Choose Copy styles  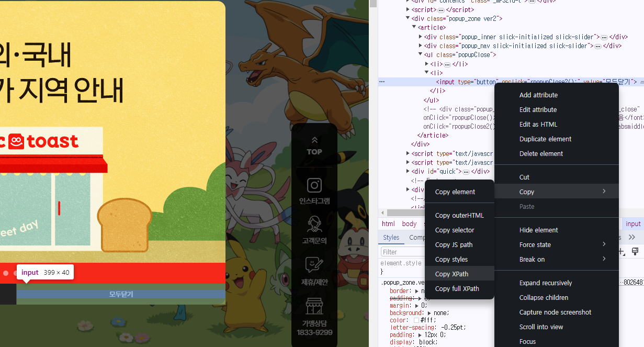point(460,259)
